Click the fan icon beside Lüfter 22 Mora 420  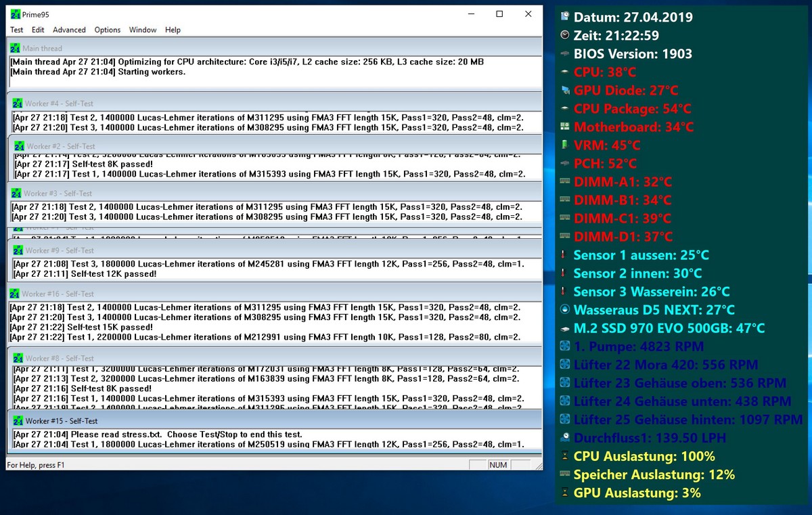tap(565, 364)
